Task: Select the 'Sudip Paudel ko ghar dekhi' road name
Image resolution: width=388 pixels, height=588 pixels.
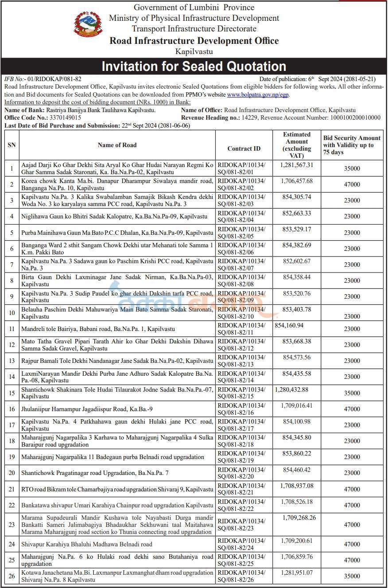Action: pyautogui.click(x=117, y=296)
